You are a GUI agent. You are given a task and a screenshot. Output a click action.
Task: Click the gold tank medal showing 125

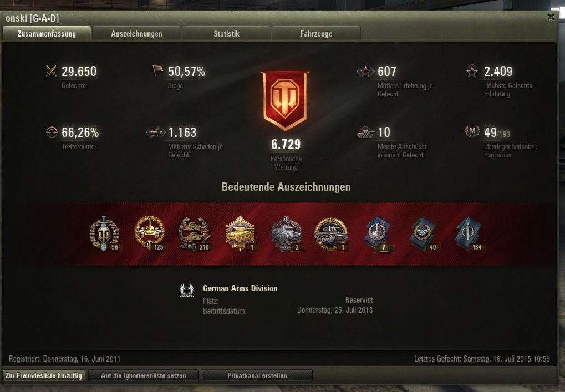click(150, 233)
